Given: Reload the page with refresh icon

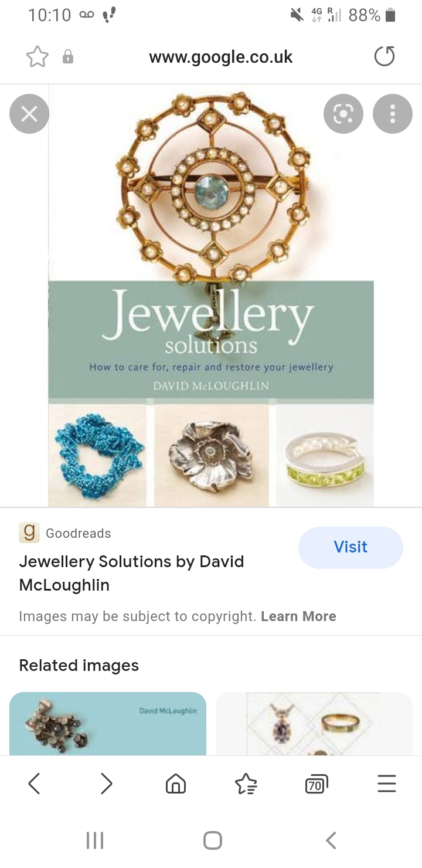Looking at the screenshot, I should point(384,57).
